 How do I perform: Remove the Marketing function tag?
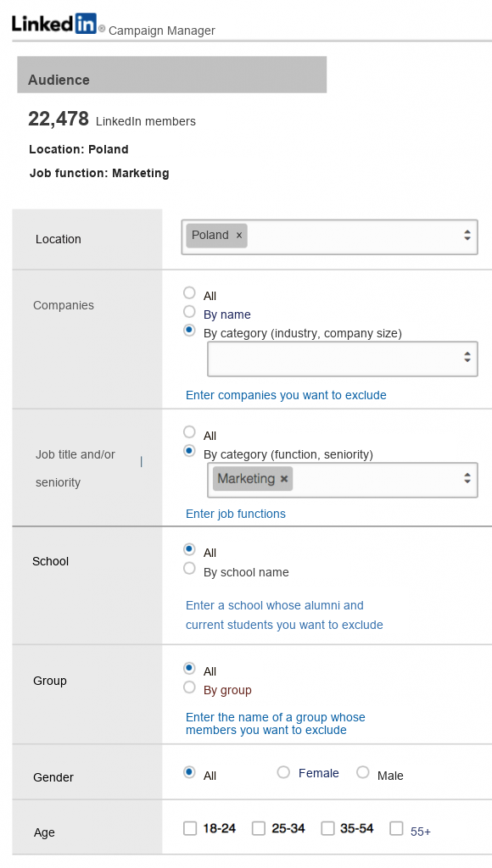[x=284, y=479]
